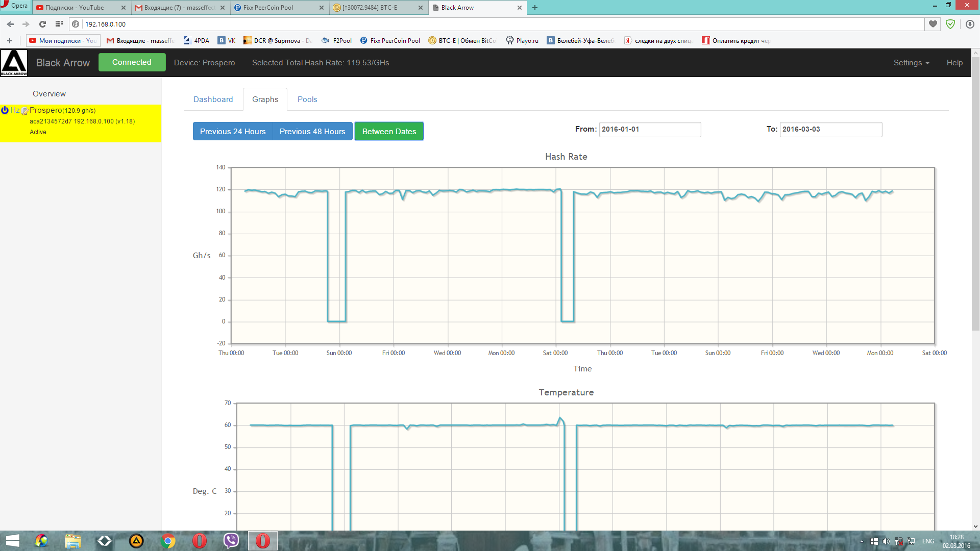Open Viber from the Windows taskbar
Screen dimensions: 980x551
[231, 541]
